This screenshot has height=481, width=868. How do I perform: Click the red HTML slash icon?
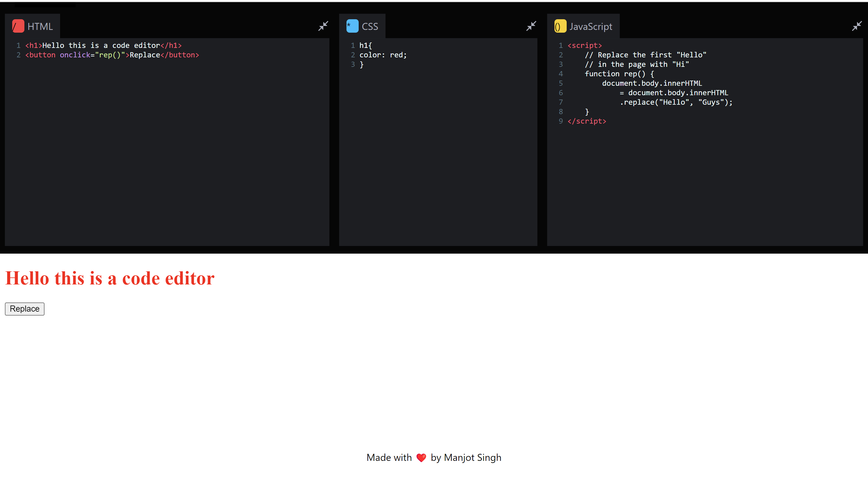(x=18, y=26)
